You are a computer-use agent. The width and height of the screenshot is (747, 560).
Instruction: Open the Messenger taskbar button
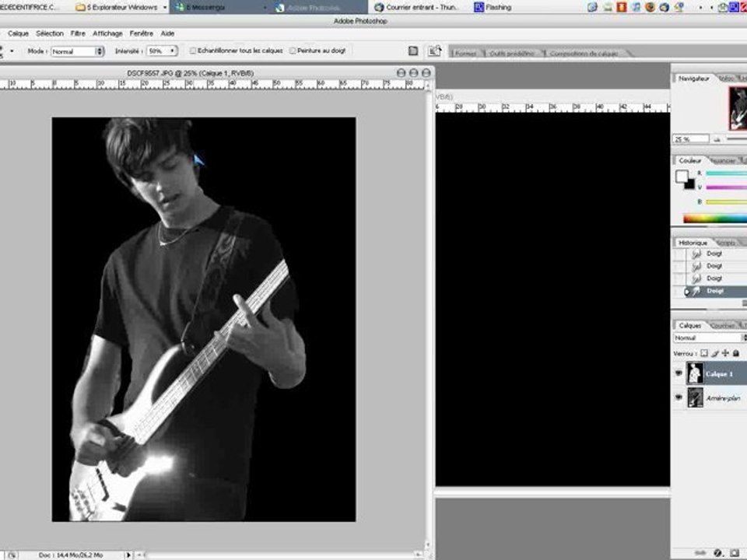click(220, 7)
